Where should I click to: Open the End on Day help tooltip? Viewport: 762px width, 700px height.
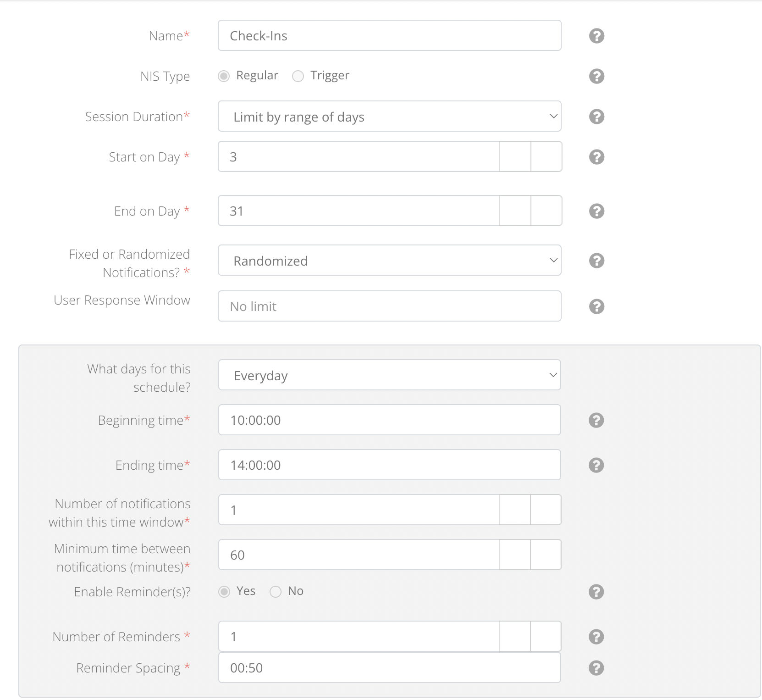[596, 211]
